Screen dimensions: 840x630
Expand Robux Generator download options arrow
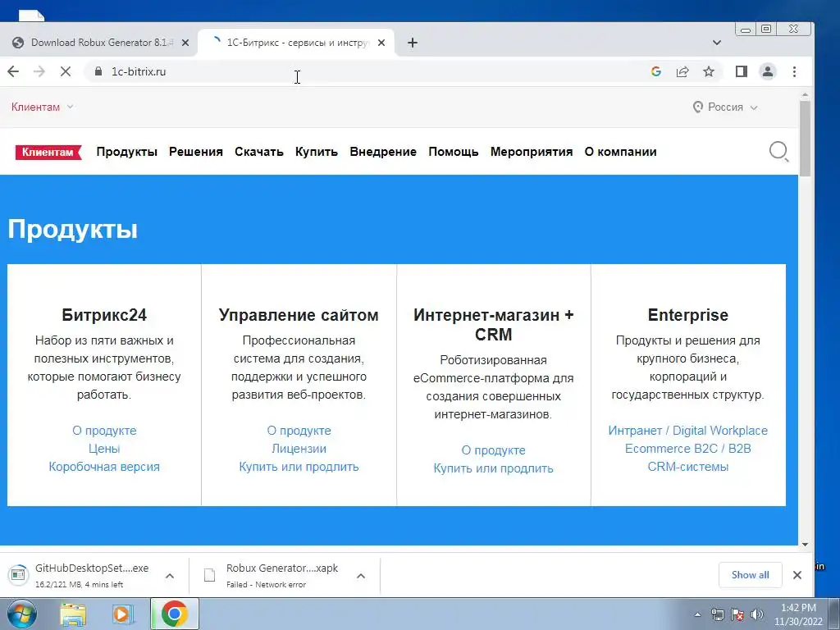[x=361, y=576]
